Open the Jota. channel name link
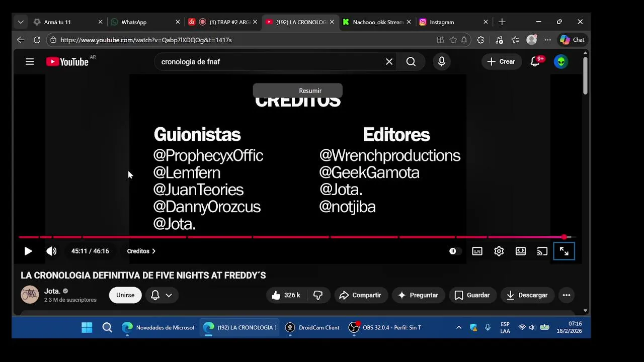 click(52, 291)
